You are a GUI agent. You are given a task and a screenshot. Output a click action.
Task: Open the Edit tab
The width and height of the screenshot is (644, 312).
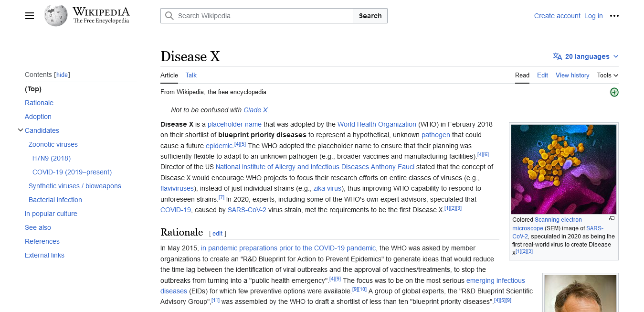point(542,75)
